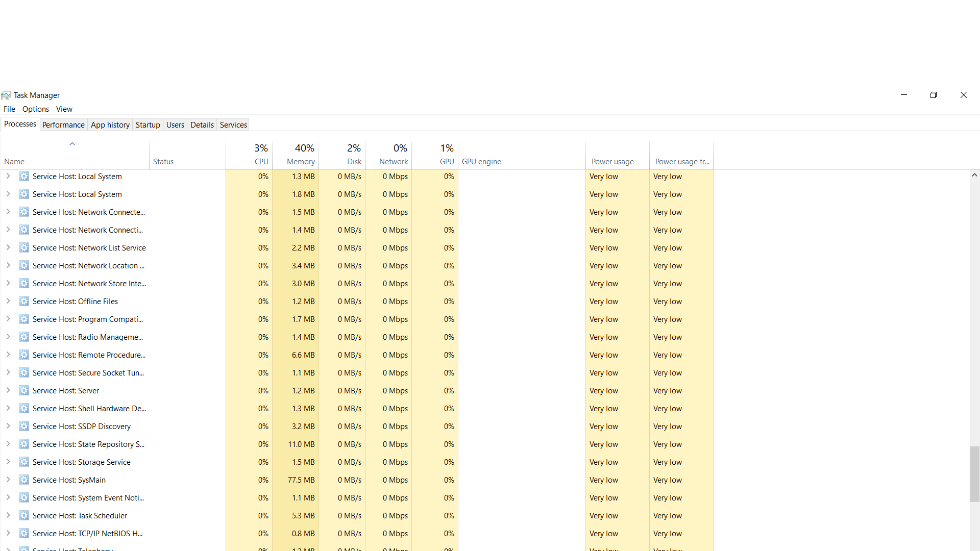Click gear icon for Service Host: Storage Service
980x551 pixels.
click(24, 462)
